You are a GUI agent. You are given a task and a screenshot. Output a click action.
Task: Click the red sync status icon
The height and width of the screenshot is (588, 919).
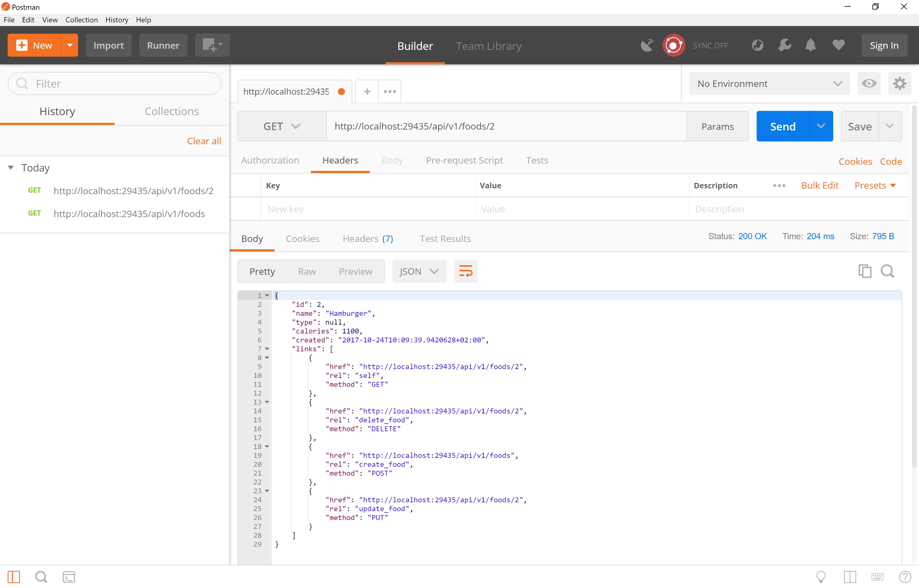[x=674, y=45]
